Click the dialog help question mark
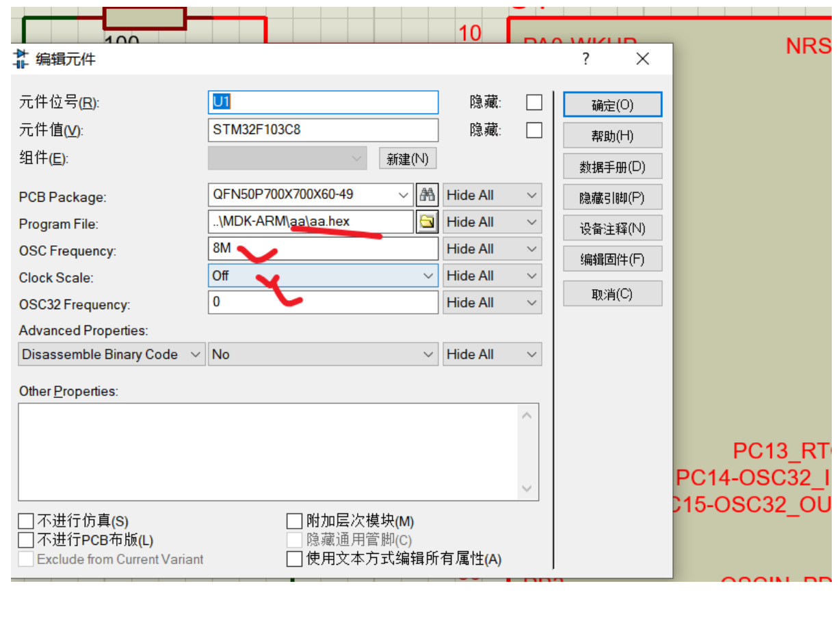Viewport: 840px width, 642px height. tap(586, 59)
